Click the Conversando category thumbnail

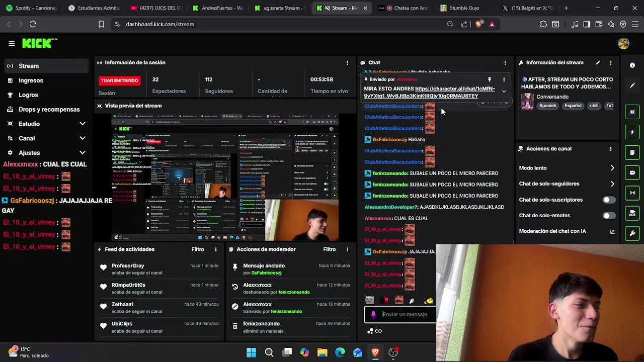(x=527, y=101)
